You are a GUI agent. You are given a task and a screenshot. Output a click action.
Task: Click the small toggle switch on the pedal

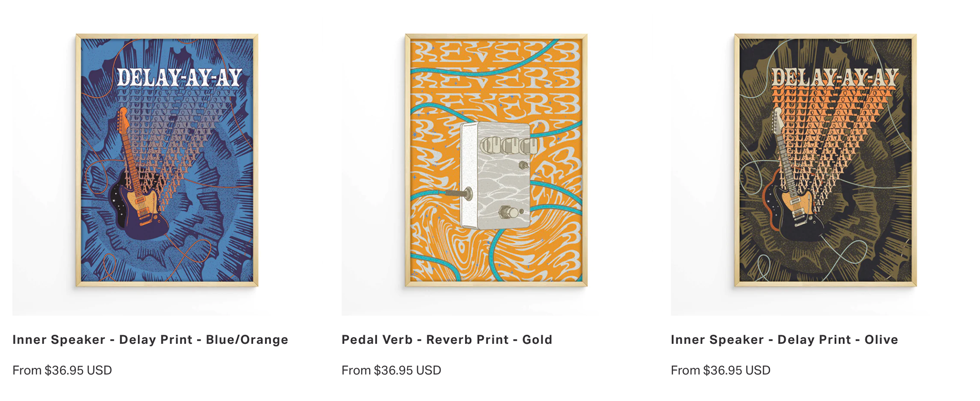tap(523, 165)
